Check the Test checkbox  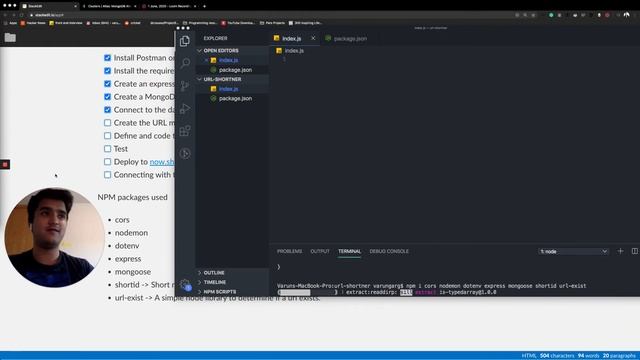tap(107, 149)
